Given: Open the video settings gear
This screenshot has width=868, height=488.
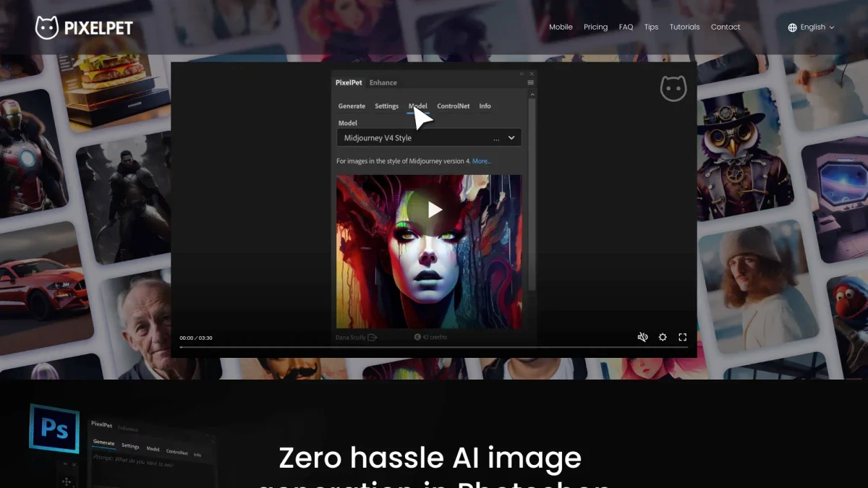Looking at the screenshot, I should [663, 337].
